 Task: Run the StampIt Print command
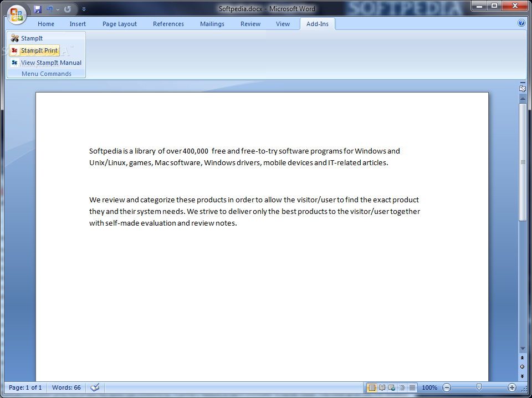coord(34,50)
